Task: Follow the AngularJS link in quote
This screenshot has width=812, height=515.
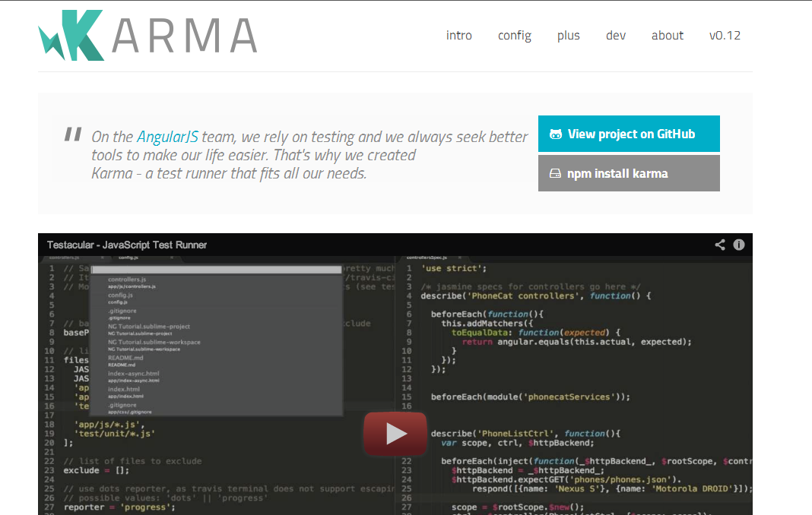Action: pyautogui.click(x=167, y=137)
